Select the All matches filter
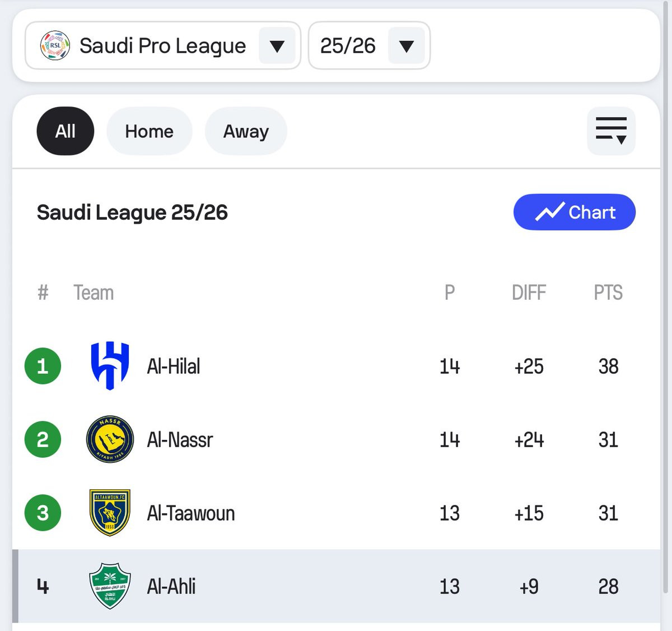Image resolution: width=672 pixels, height=631 pixels. pyautogui.click(x=65, y=131)
